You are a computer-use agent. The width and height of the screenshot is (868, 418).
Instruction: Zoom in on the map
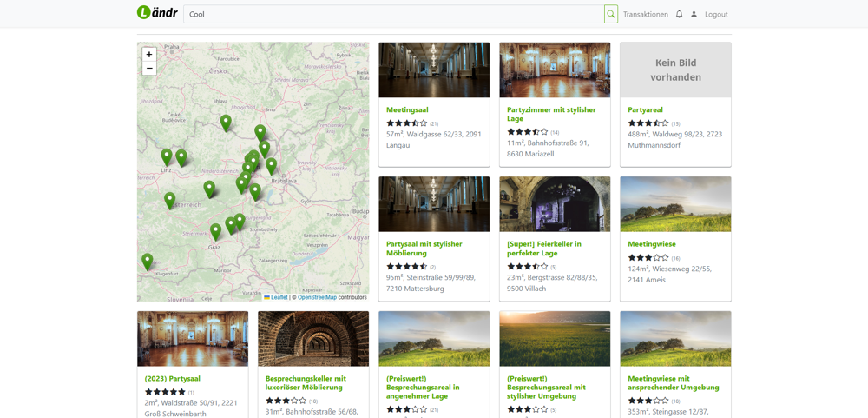click(x=149, y=55)
